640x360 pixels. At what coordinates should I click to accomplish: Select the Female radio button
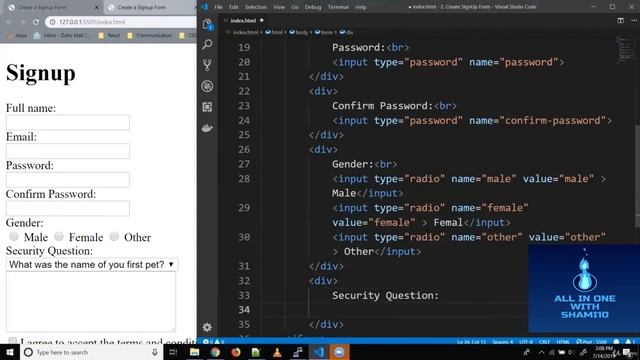tap(59, 236)
